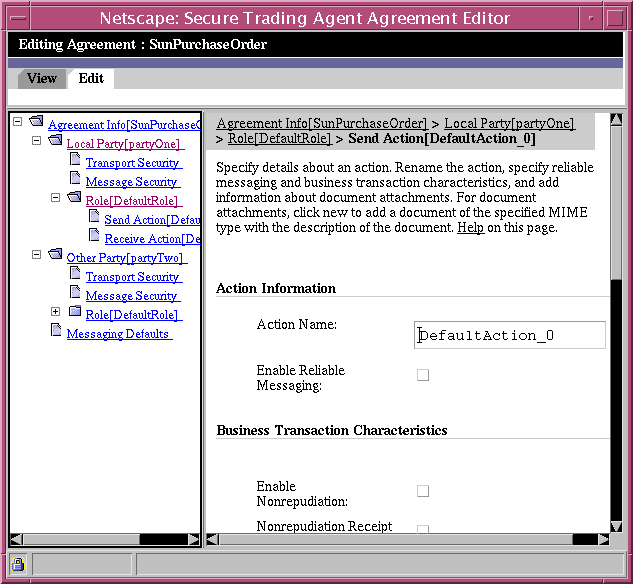Image resolution: width=633 pixels, height=584 pixels.
Task: Click the right pane horizontal scrollbar thumb
Action: click(x=396, y=539)
